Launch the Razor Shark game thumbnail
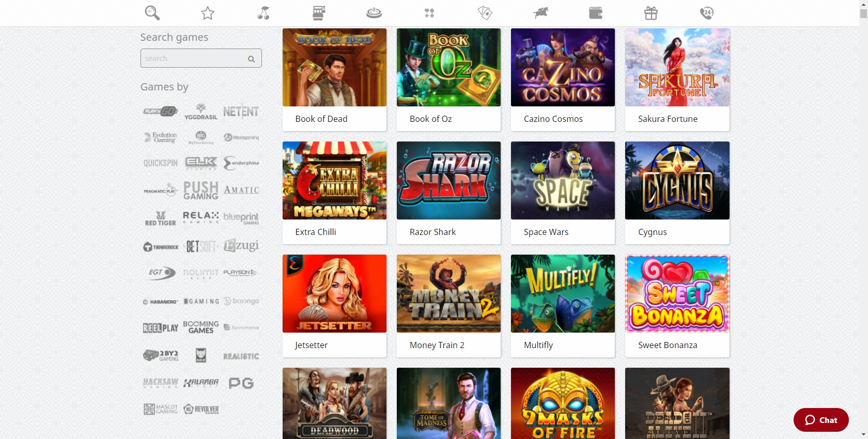This screenshot has height=439, width=868. point(448,180)
